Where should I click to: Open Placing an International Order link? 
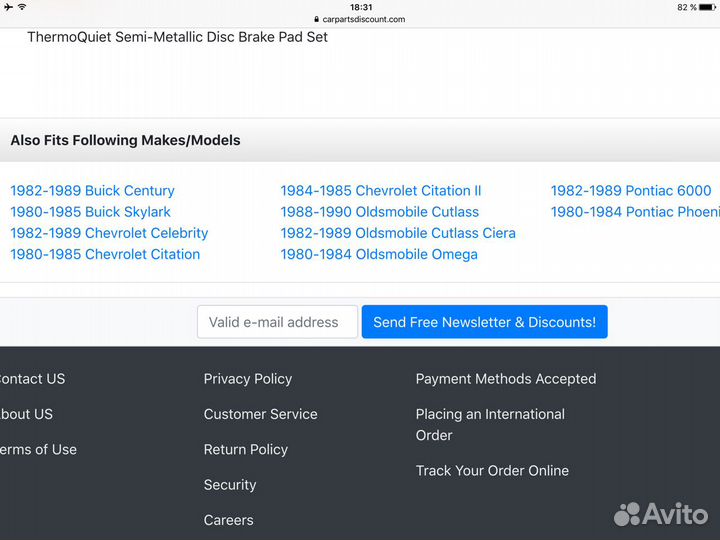click(490, 424)
